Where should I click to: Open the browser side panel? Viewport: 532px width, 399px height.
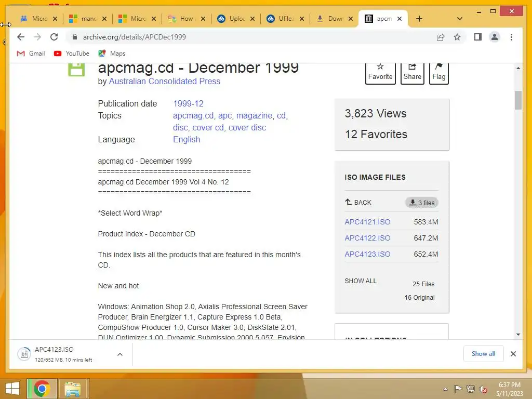pyautogui.click(x=478, y=37)
